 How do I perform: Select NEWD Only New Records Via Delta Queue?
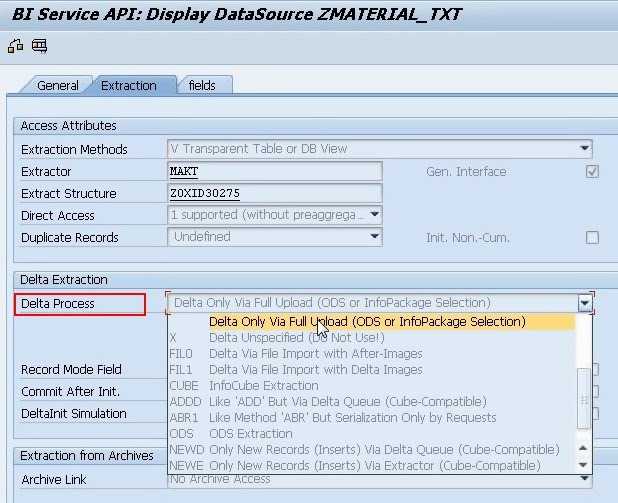pyautogui.click(x=372, y=450)
